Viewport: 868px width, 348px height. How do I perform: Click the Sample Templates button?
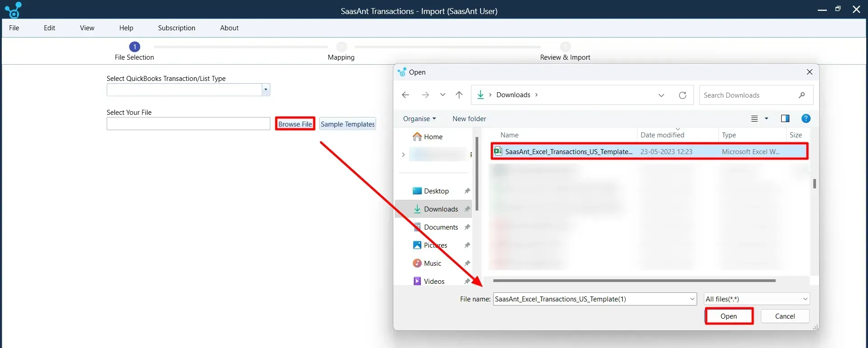coord(348,124)
